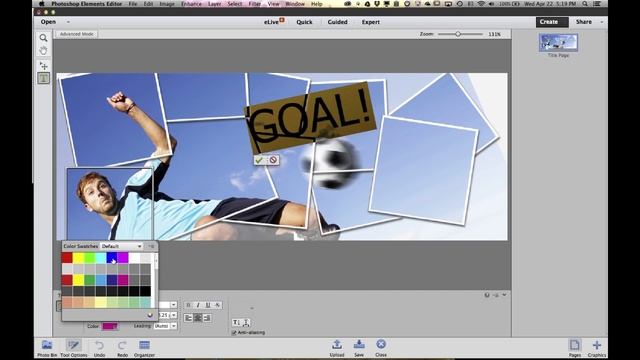Collapse the tool options panel chevron
640x360 pixels.
tap(504, 295)
